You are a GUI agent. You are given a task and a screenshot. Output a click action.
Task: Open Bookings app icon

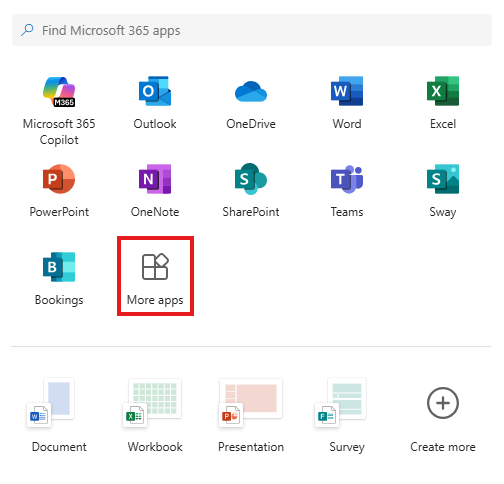[x=59, y=267]
